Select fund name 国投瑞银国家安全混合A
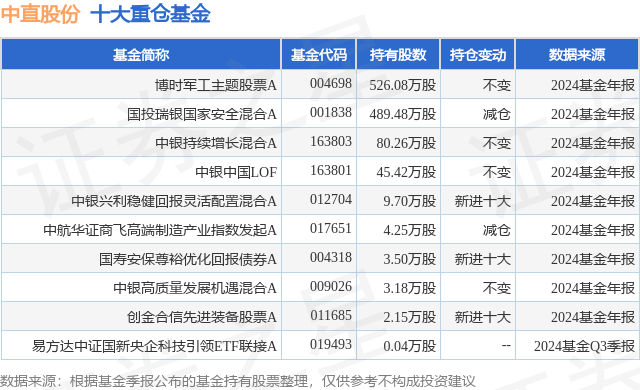The height and width of the screenshot is (390, 640). point(202,114)
